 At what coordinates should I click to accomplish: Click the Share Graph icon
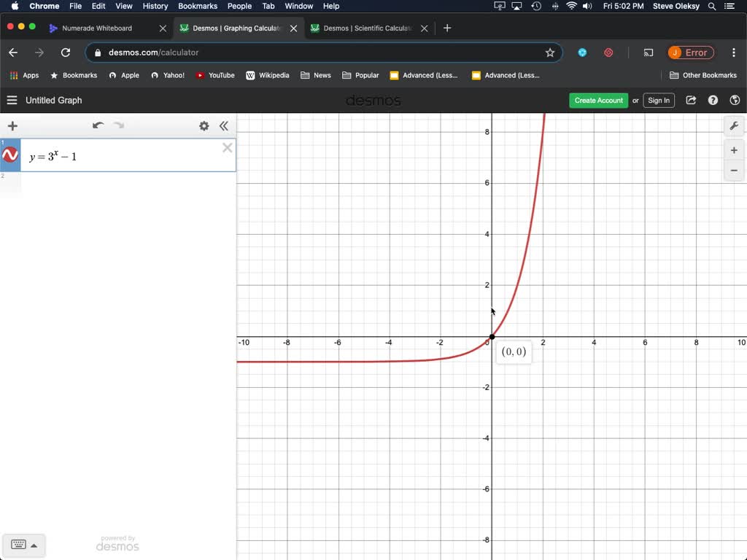click(691, 101)
